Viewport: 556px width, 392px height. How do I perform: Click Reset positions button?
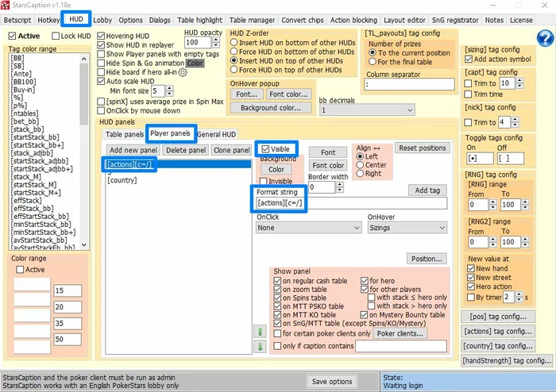click(423, 148)
